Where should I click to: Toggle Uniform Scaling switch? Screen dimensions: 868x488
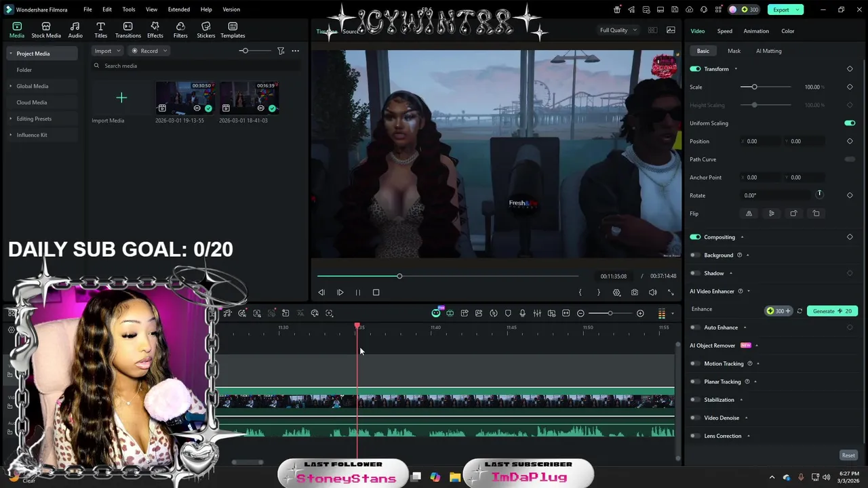pos(850,123)
